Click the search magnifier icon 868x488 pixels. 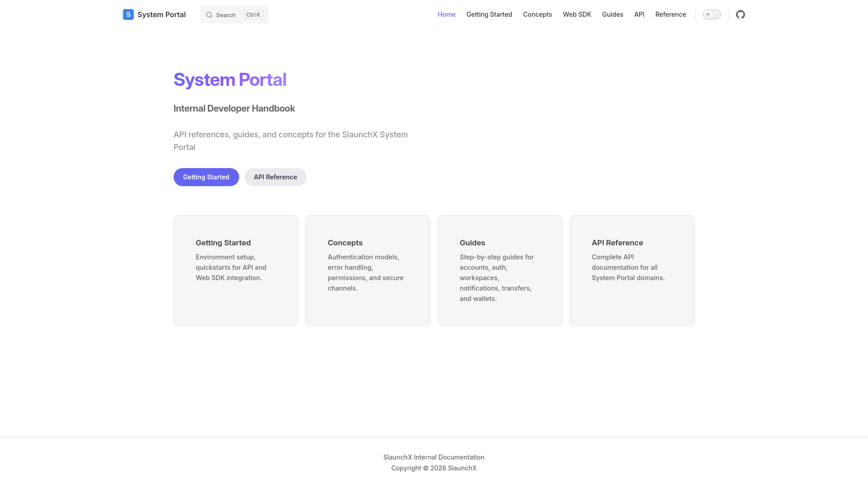point(209,15)
